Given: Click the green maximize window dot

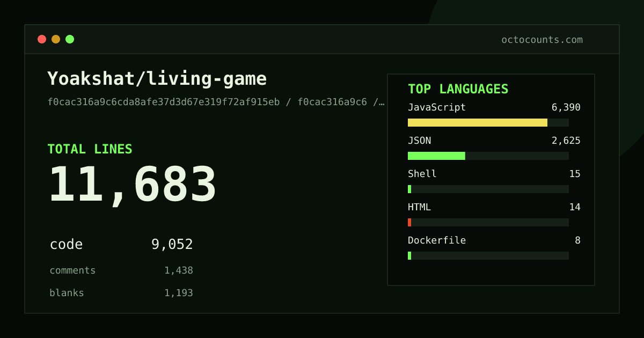Looking at the screenshot, I should (70, 39).
